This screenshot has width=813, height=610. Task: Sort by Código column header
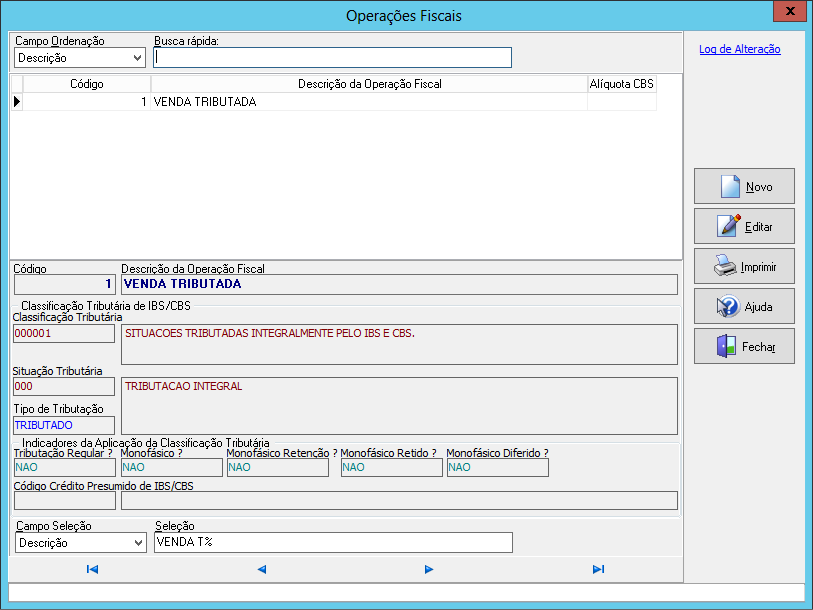(x=87, y=84)
